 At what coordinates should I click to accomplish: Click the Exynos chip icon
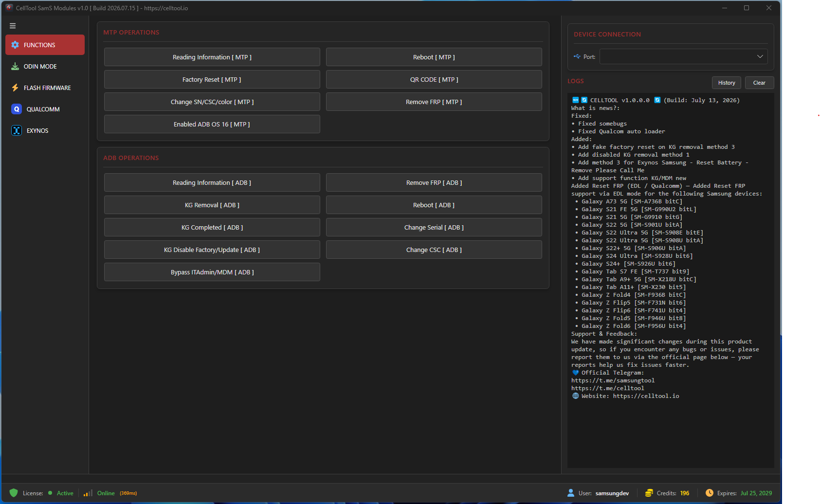pyautogui.click(x=17, y=130)
